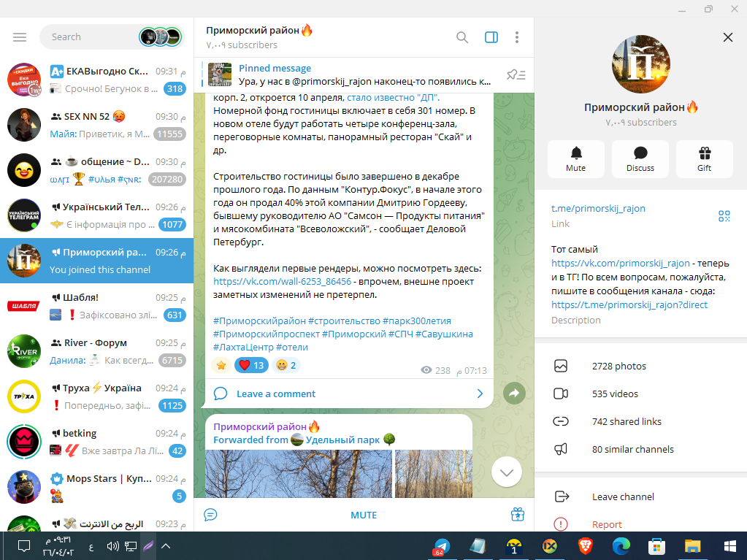This screenshot has width=747, height=560.
Task: Click the #ЛахтаЦентр hashtag
Action: pos(243,347)
